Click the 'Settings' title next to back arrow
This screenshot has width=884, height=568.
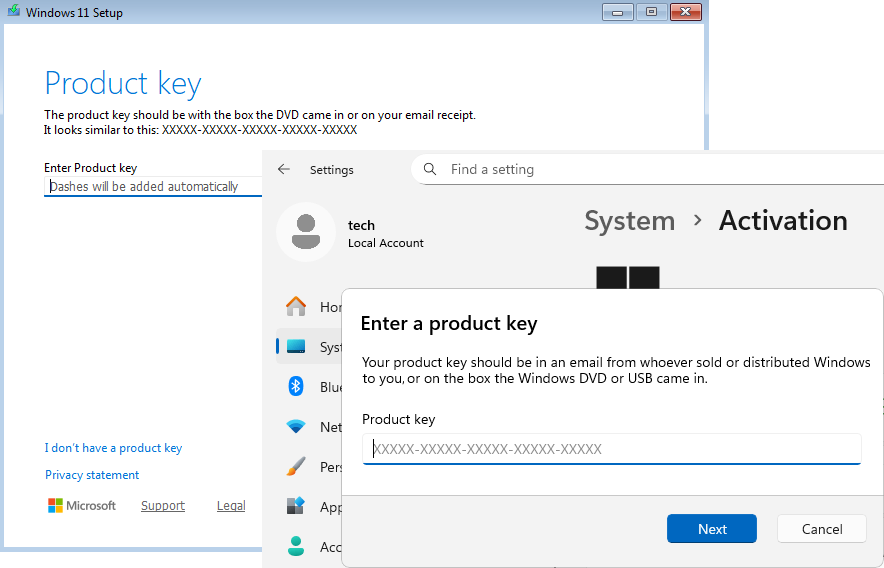(332, 170)
